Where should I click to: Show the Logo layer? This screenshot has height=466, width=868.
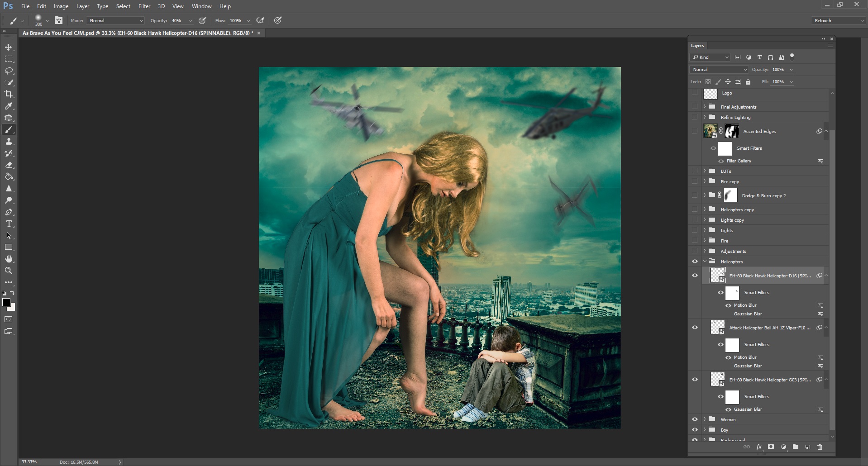(x=695, y=93)
